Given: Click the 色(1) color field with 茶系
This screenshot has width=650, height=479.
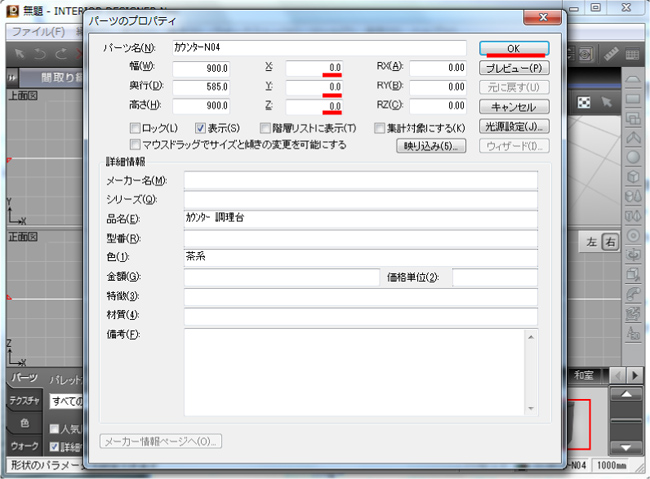Looking at the screenshot, I should point(360,257).
